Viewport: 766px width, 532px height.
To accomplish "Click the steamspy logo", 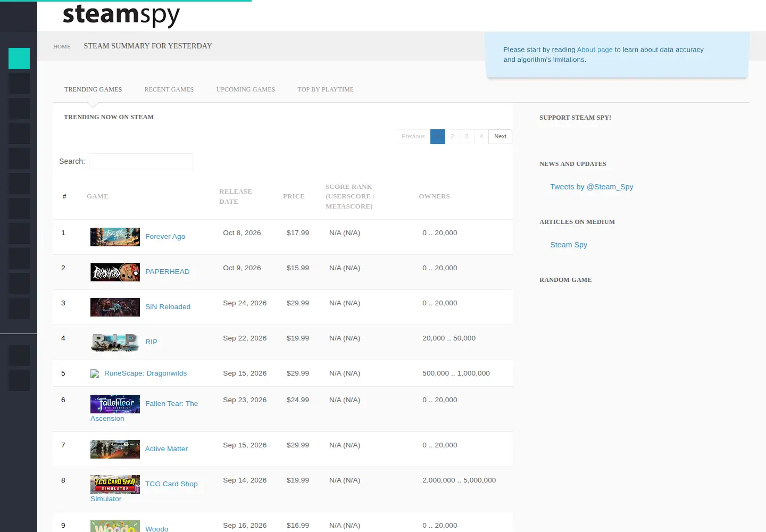I will [121, 15].
